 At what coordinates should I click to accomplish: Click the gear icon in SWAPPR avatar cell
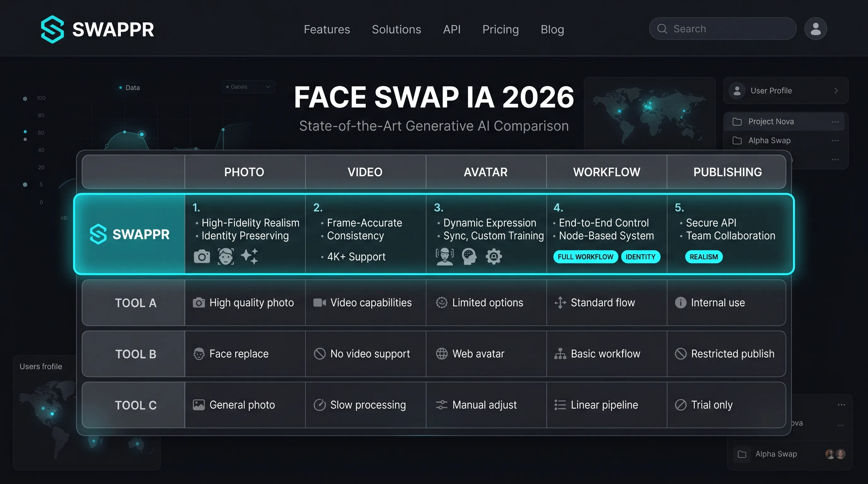[494, 256]
